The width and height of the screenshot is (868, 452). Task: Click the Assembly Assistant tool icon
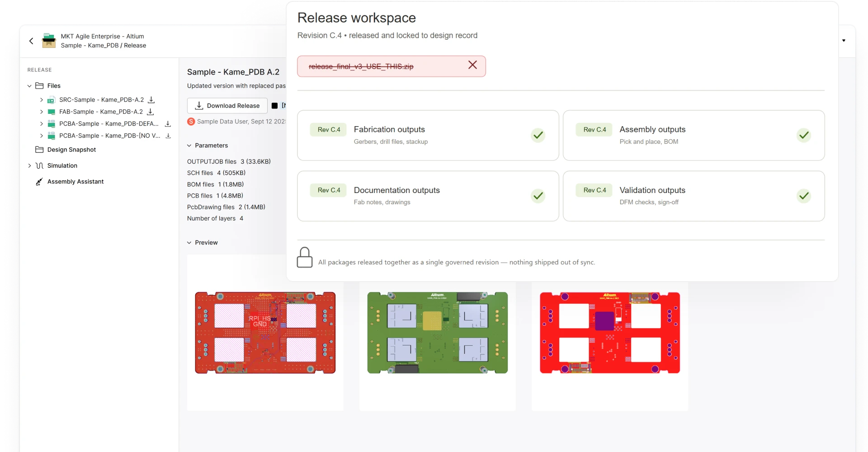click(x=39, y=182)
